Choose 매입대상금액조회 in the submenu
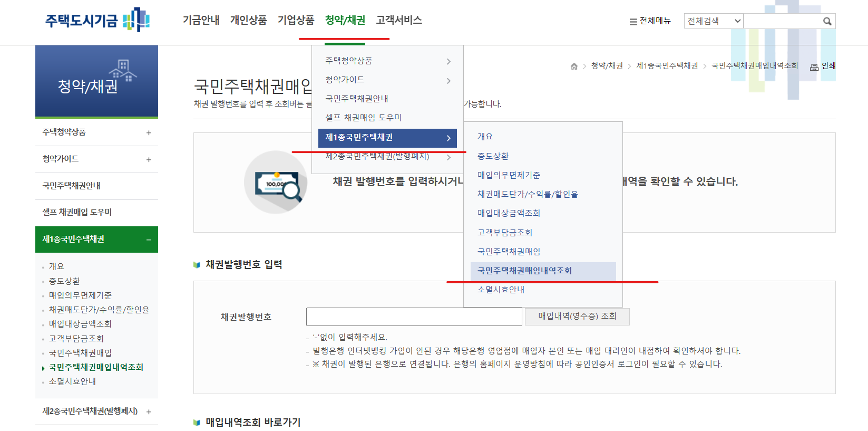Viewport: 868px width, 431px height. pos(509,213)
